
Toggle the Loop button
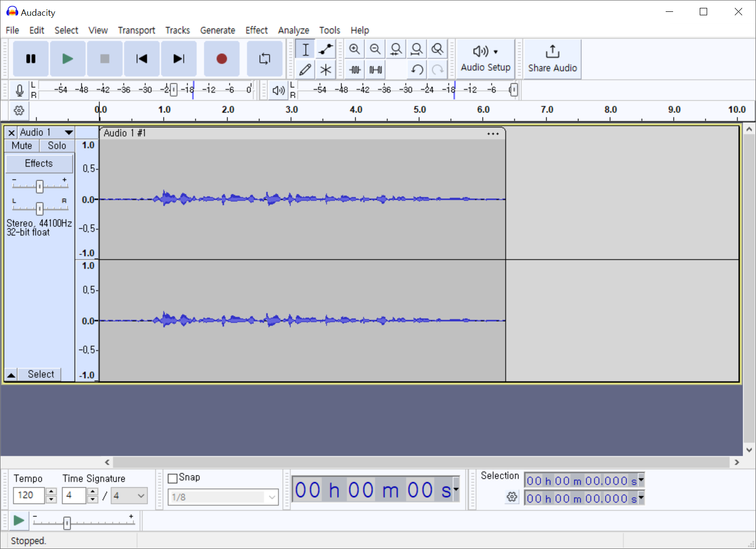coord(265,59)
